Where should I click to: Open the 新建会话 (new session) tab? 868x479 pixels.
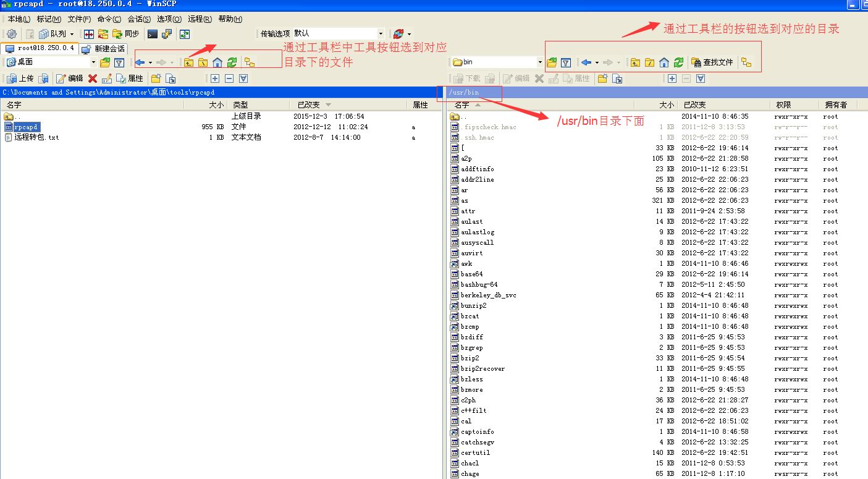click(x=104, y=49)
